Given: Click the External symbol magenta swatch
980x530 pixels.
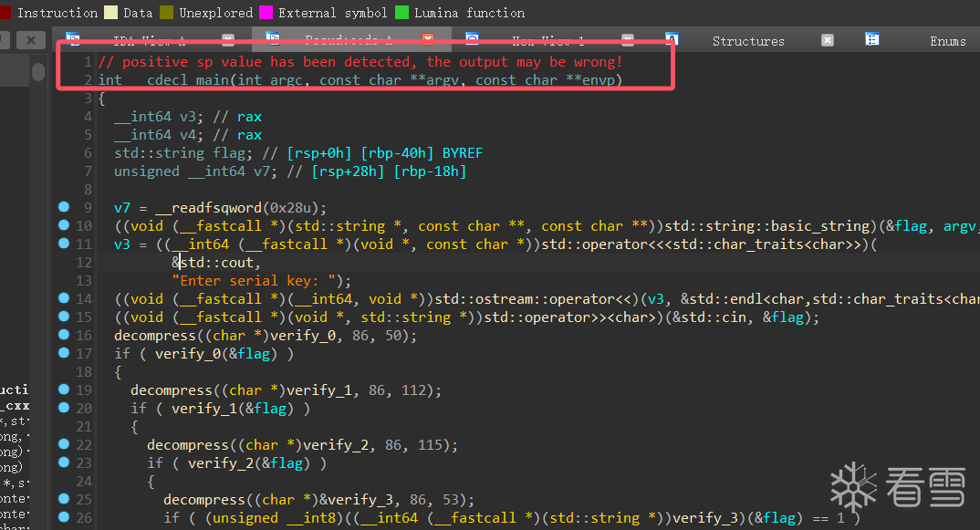Looking at the screenshot, I should [x=266, y=13].
